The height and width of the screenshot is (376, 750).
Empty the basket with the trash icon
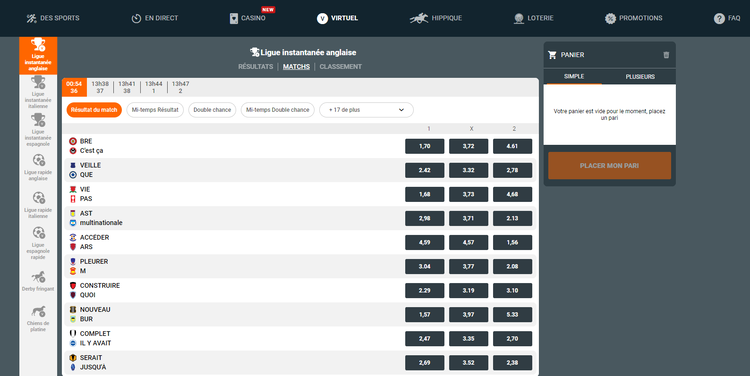[666, 55]
